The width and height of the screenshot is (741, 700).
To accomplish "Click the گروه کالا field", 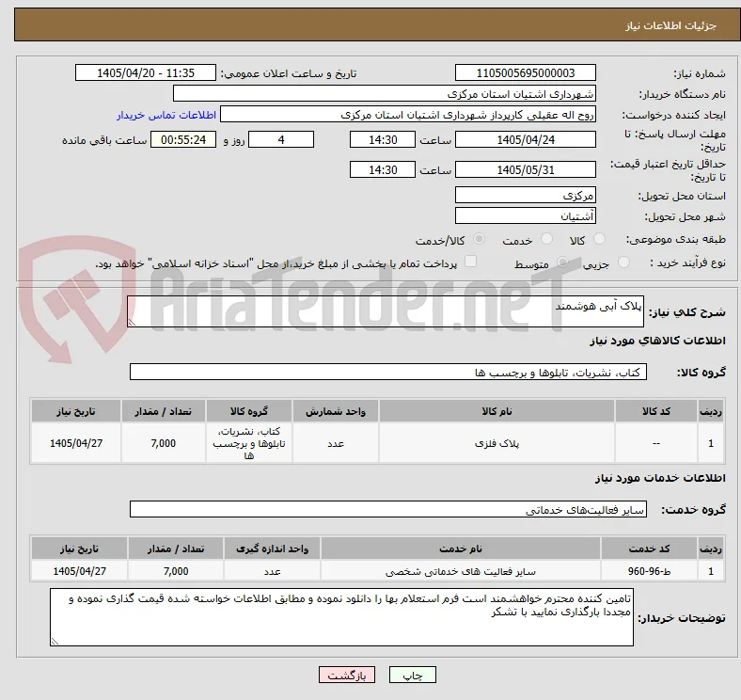I will (x=388, y=372).
